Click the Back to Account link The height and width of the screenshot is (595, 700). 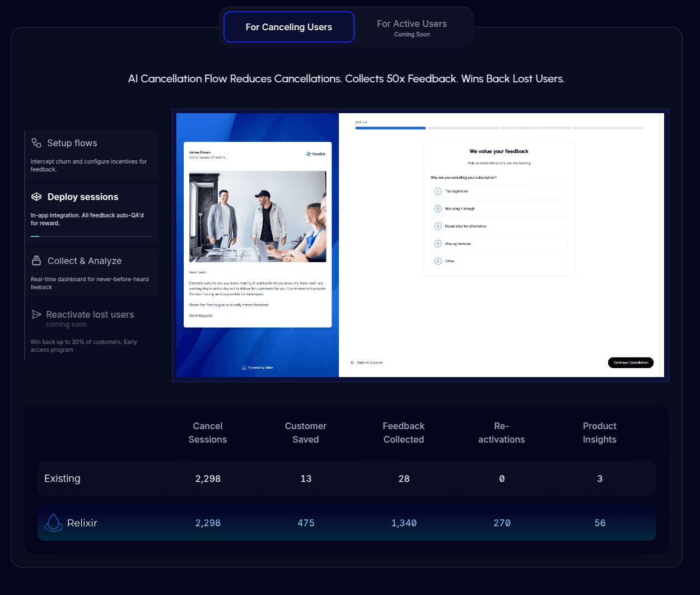(x=367, y=362)
